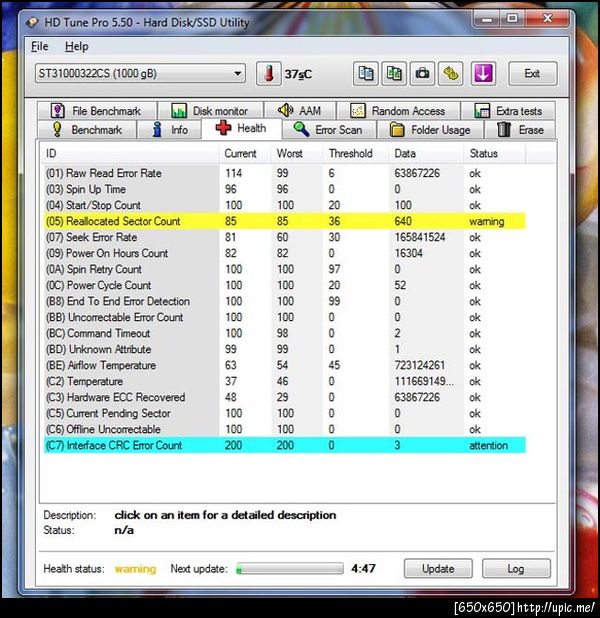Image resolution: width=600 pixels, height=618 pixels.
Task: Switch to the Error Scan tab
Action: (330, 130)
